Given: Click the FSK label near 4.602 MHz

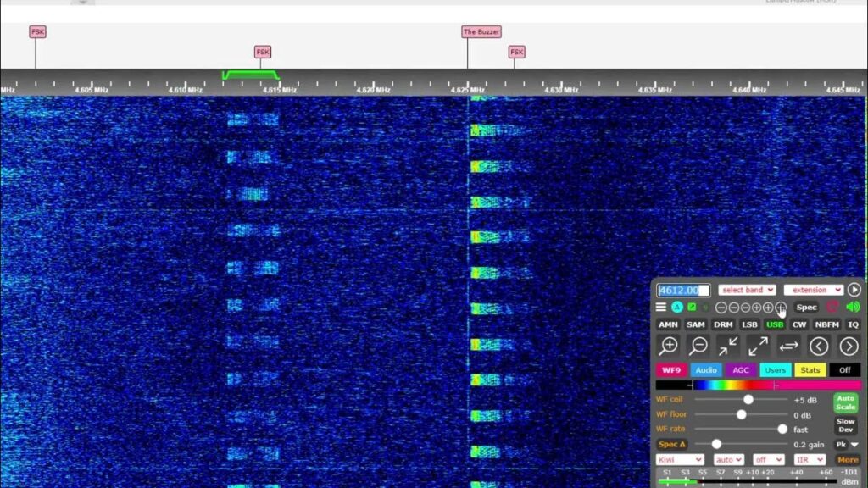Looking at the screenshot, I should (37, 32).
